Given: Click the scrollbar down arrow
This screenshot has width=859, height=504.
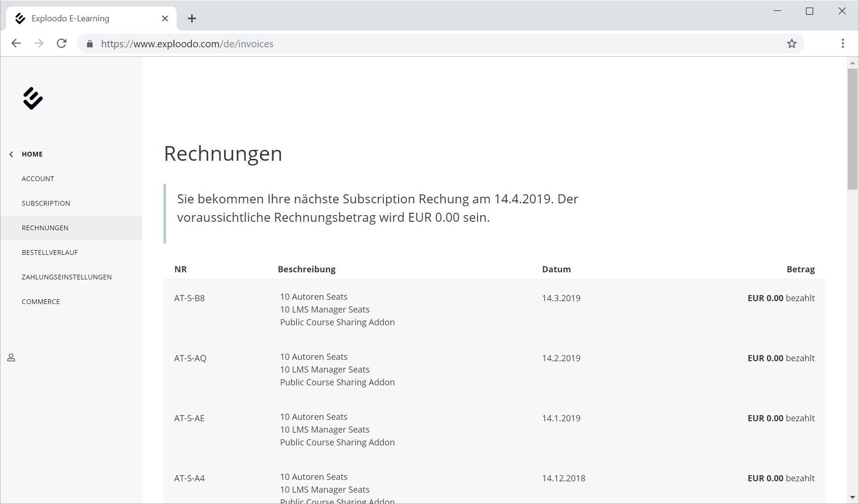Looking at the screenshot, I should pos(852,497).
